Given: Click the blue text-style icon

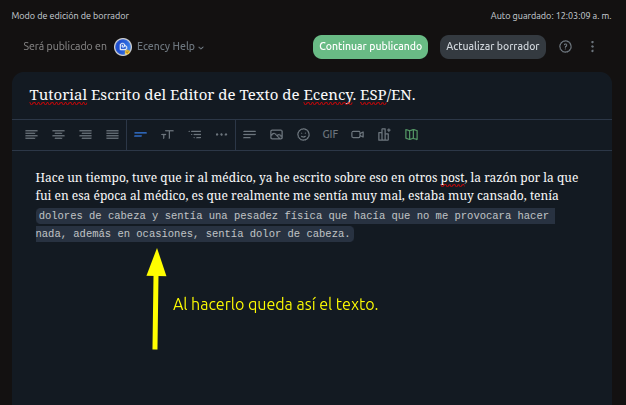Looking at the screenshot, I should (141, 135).
